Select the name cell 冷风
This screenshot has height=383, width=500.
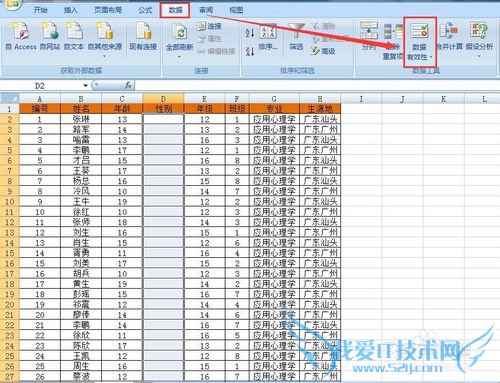(x=81, y=191)
